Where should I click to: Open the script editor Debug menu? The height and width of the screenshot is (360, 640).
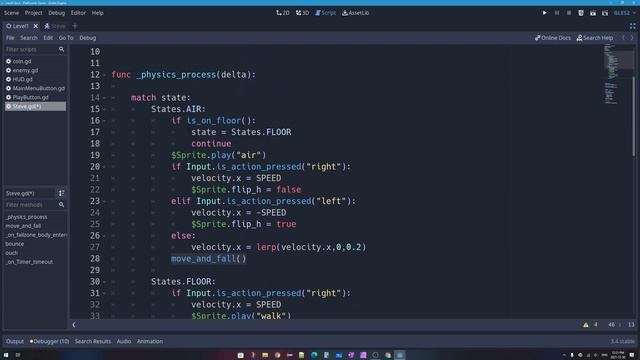[87, 38]
